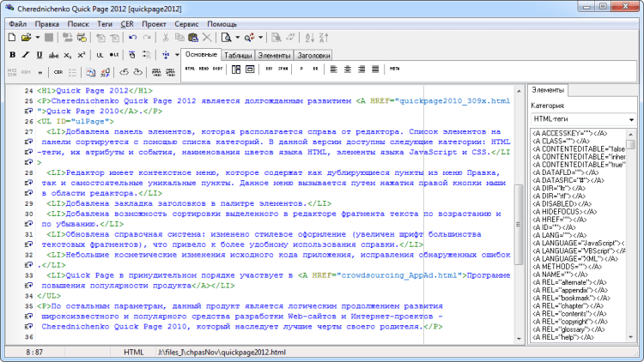Open the Сервис menu
Screen dimensions: 644x362
(x=187, y=23)
